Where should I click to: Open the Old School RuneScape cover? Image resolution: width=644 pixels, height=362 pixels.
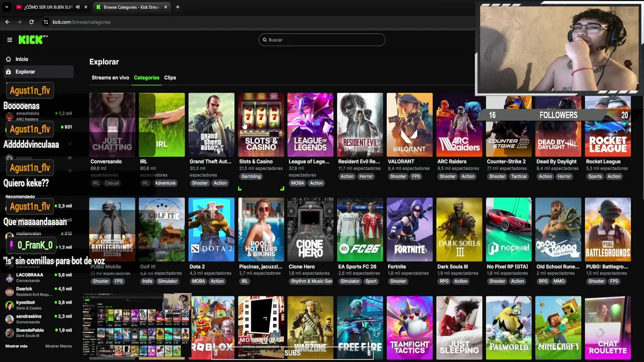(558, 229)
